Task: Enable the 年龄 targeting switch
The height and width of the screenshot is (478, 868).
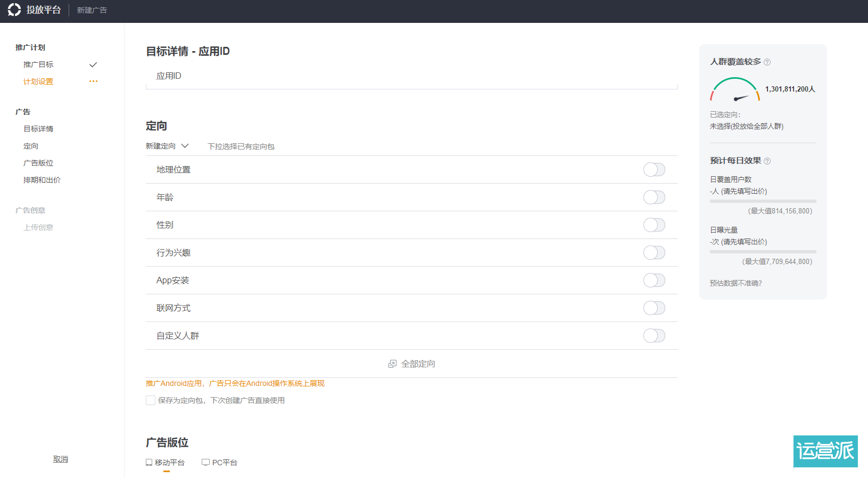Action: click(654, 197)
